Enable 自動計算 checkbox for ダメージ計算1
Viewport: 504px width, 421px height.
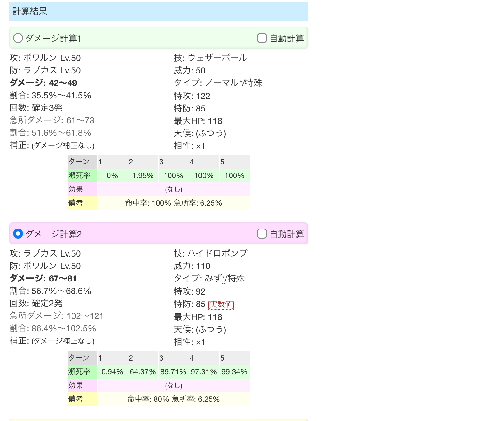tap(262, 38)
